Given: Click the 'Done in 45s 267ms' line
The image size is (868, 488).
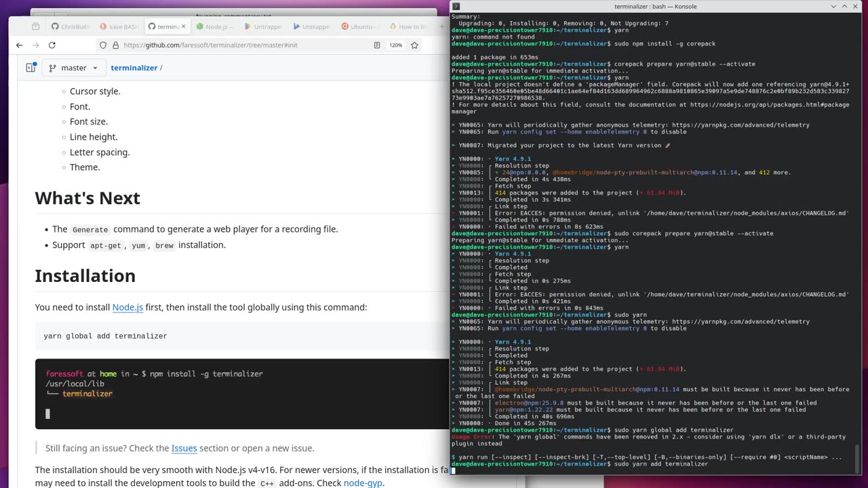Looking at the screenshot, I should coord(526,423).
